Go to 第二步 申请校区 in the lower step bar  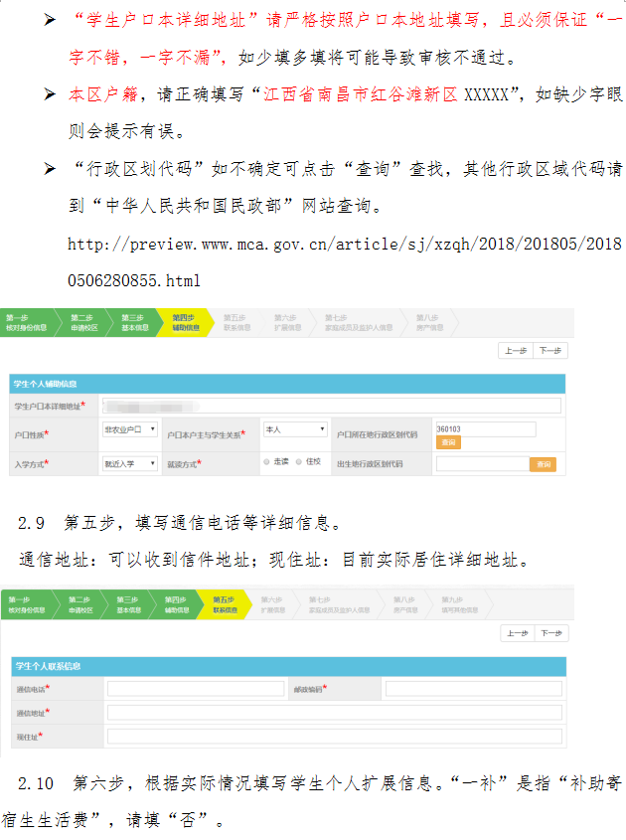[80, 604]
